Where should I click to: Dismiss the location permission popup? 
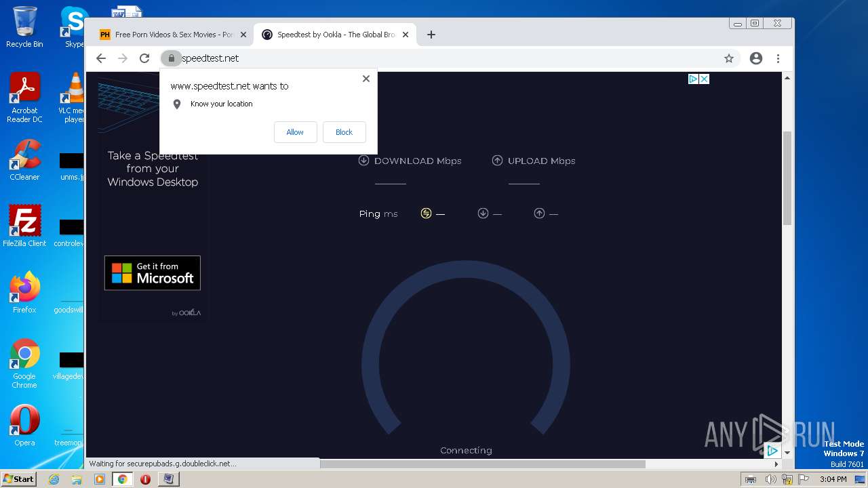[366, 79]
